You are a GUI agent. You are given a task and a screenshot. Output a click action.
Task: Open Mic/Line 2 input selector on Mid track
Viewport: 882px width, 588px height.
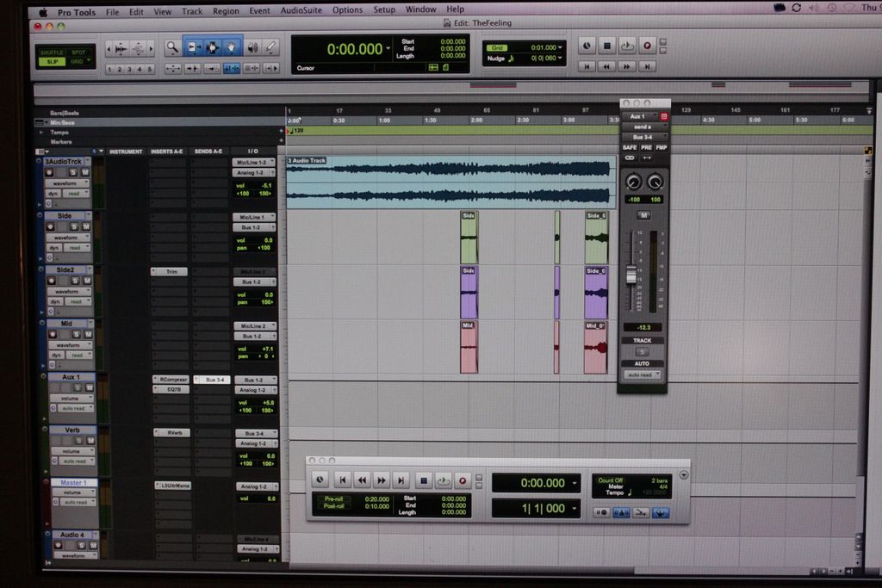255,326
